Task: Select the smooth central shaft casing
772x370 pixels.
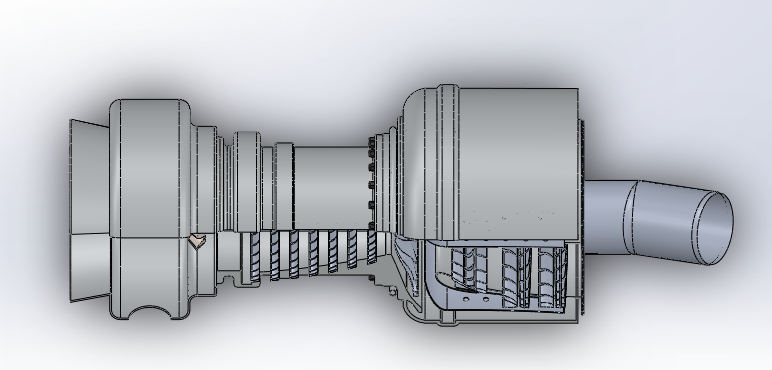Action: (331, 187)
